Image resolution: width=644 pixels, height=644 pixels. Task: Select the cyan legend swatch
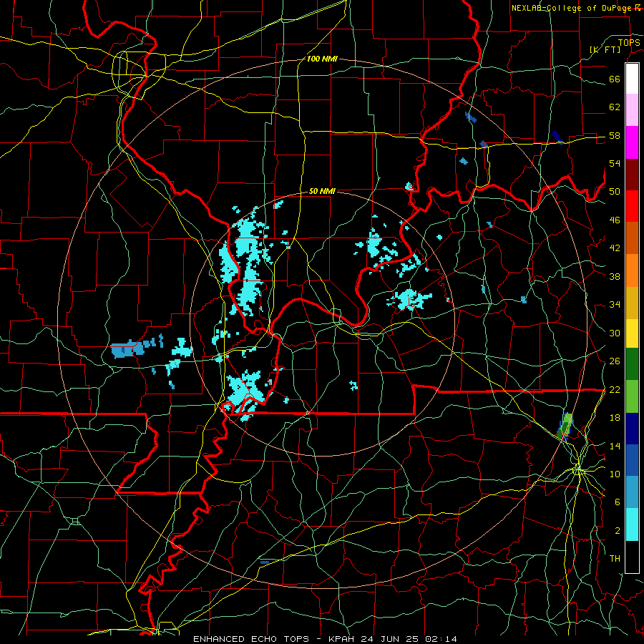click(x=632, y=525)
